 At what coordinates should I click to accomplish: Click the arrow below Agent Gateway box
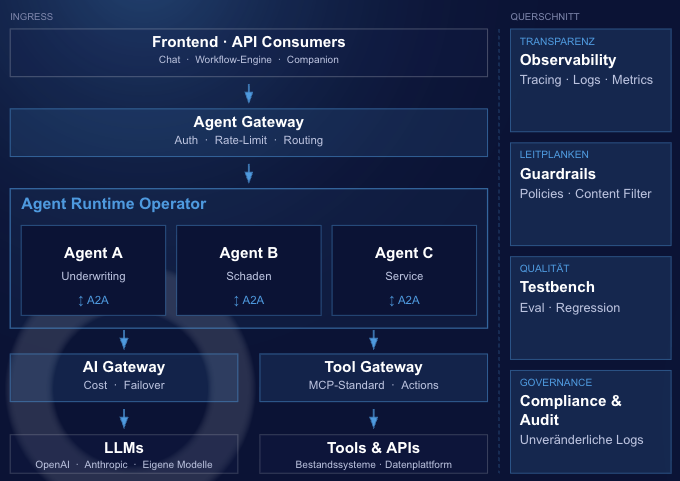coord(249,173)
